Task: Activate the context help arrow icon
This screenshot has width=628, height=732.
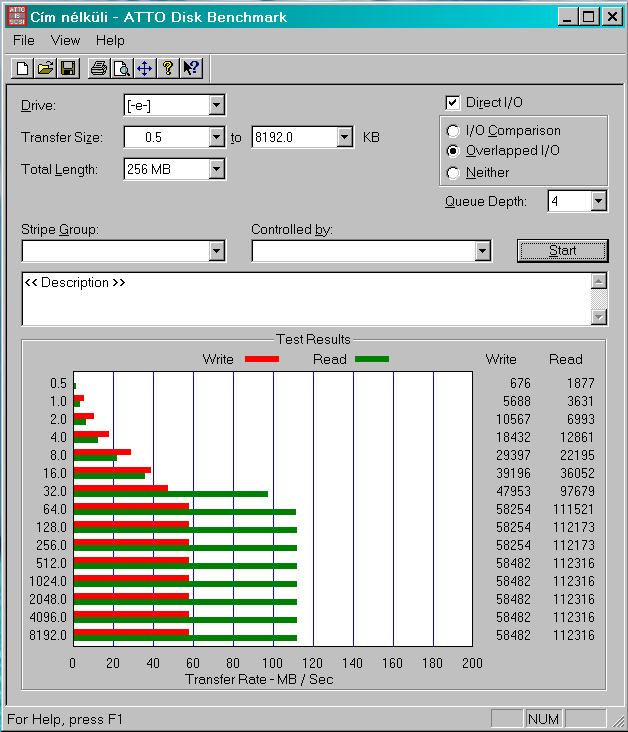Action: (191, 69)
